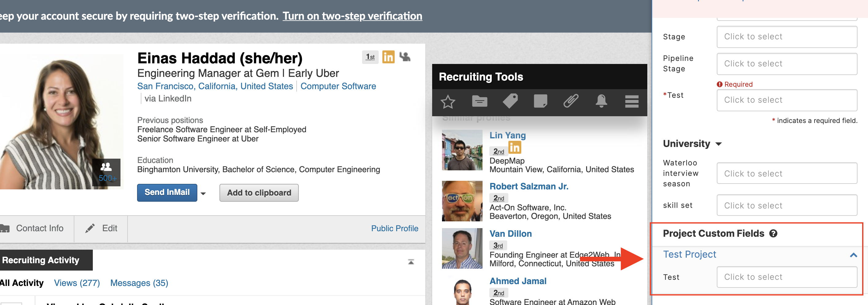Viewport: 868px width, 305px height.
Task: Open Lin Yang's profile link
Action: [507, 135]
